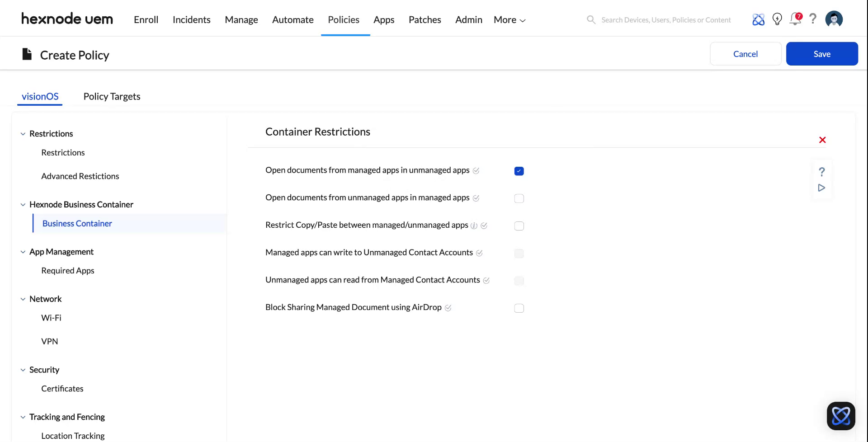Click the Hexnode atom icon near search bar
The image size is (868, 442).
759,19
